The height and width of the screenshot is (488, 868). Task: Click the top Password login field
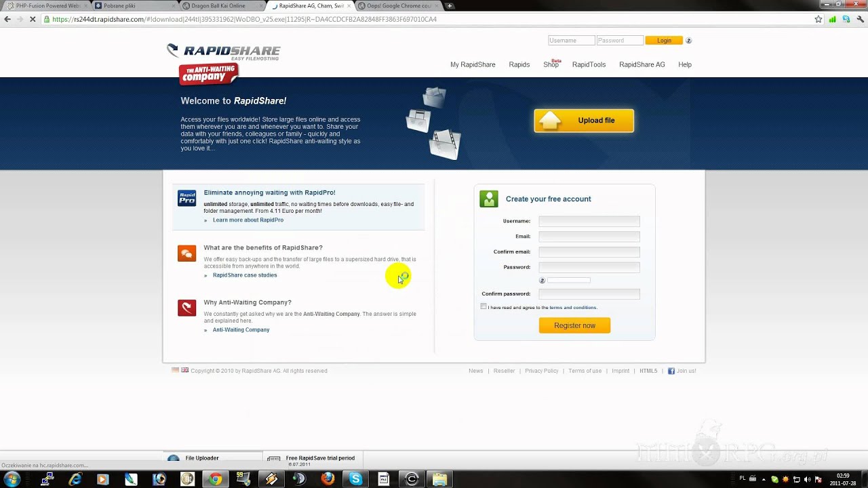(x=620, y=41)
